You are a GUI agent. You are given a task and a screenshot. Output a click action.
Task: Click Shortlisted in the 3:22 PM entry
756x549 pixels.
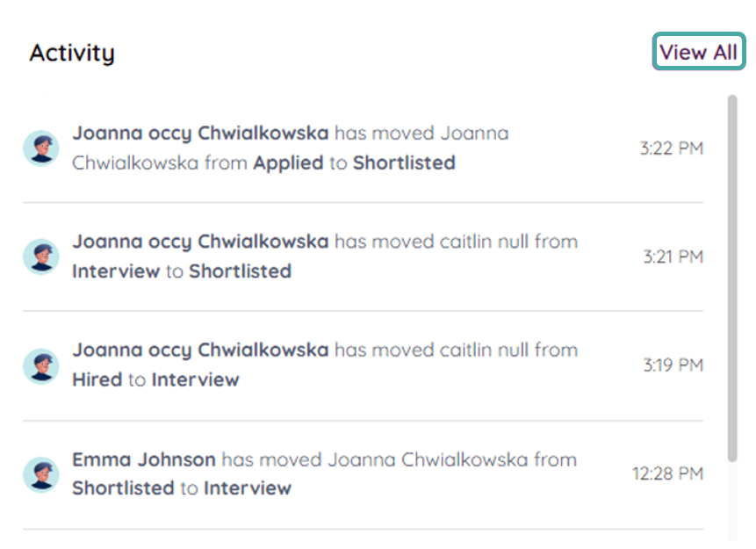[404, 163]
